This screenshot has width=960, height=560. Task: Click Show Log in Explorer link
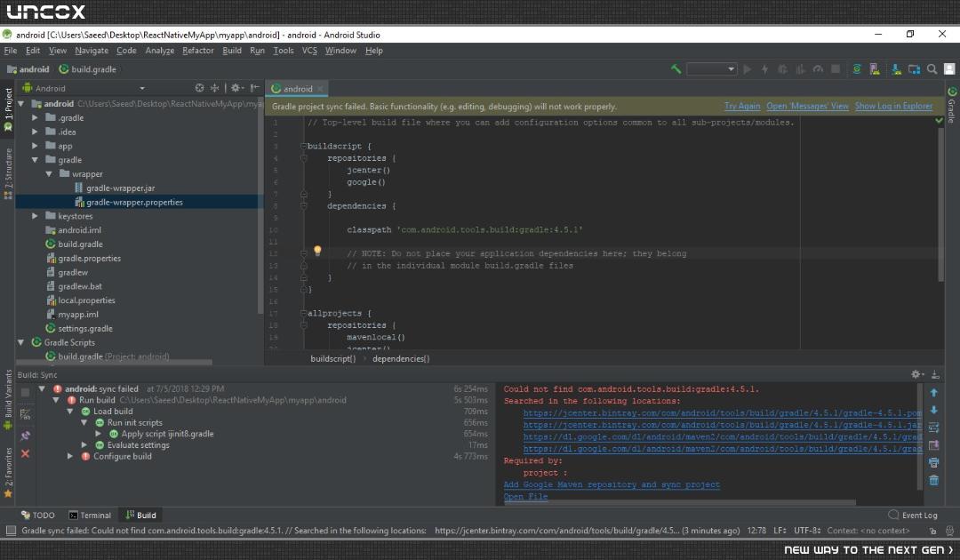(894, 106)
